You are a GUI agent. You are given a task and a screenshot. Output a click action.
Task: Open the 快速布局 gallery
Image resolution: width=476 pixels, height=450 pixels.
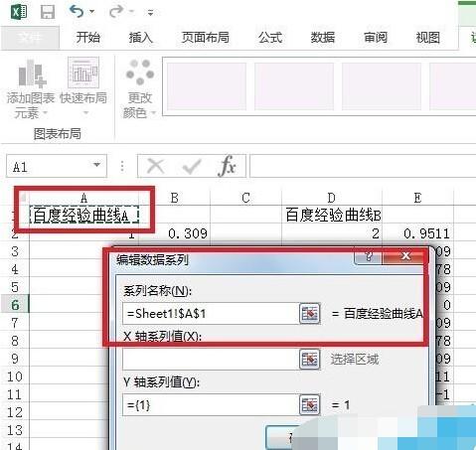click(83, 86)
